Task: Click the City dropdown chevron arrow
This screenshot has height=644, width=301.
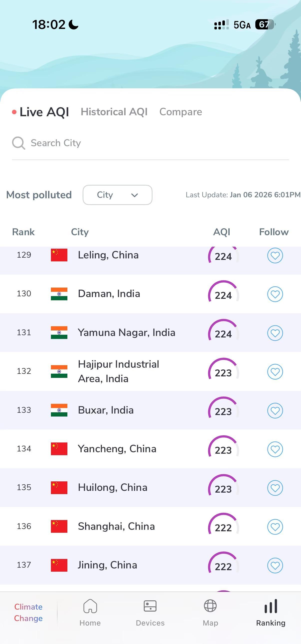Action: [x=135, y=195]
